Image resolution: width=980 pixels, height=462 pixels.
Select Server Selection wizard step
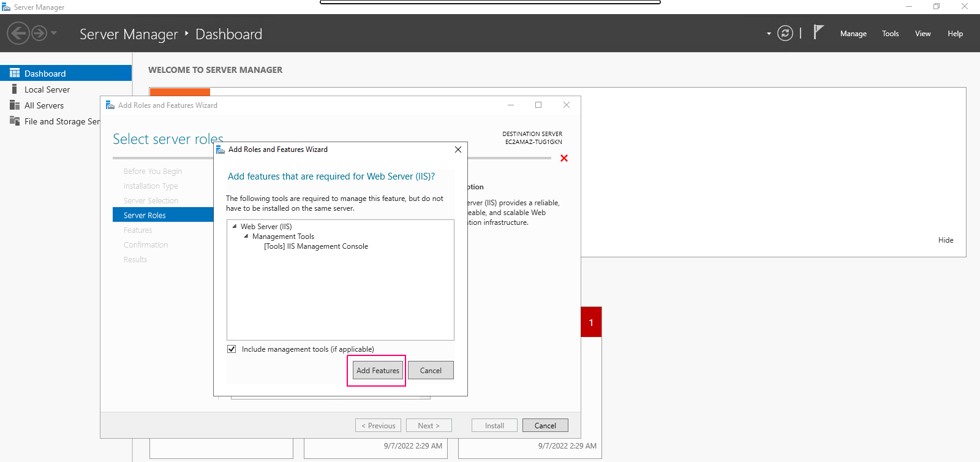(x=151, y=201)
